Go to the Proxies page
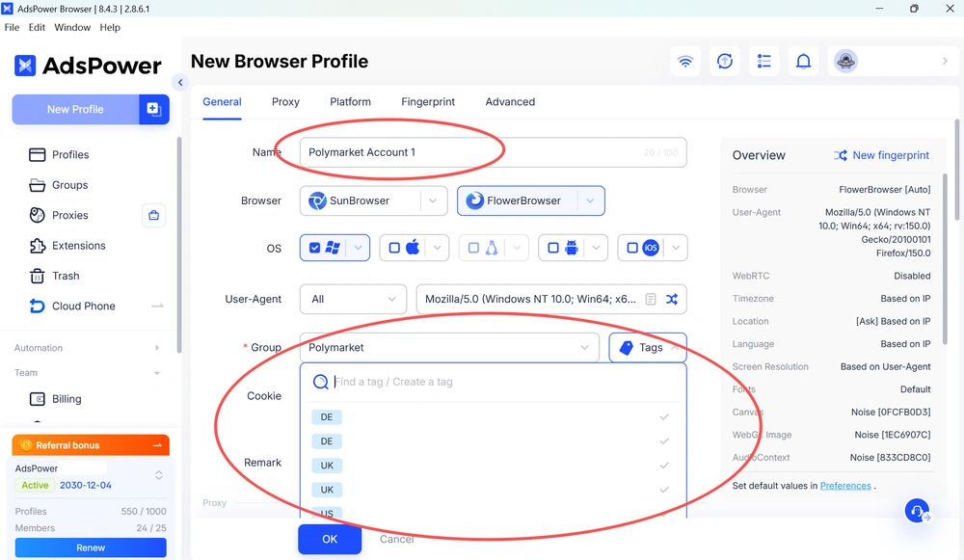Viewport: 964px width, 560px height. pos(59,215)
